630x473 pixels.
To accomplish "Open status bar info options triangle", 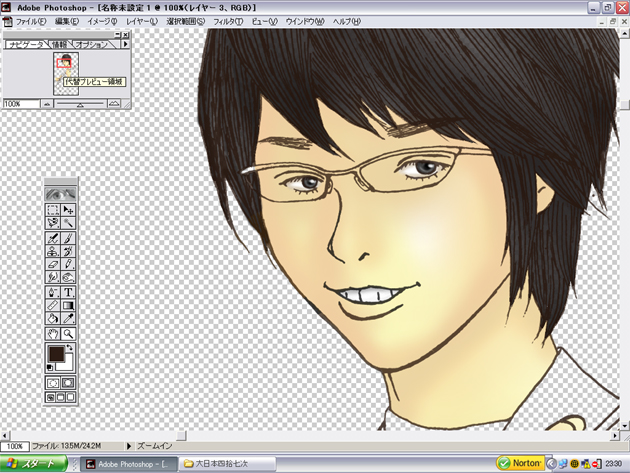I will pos(129,446).
